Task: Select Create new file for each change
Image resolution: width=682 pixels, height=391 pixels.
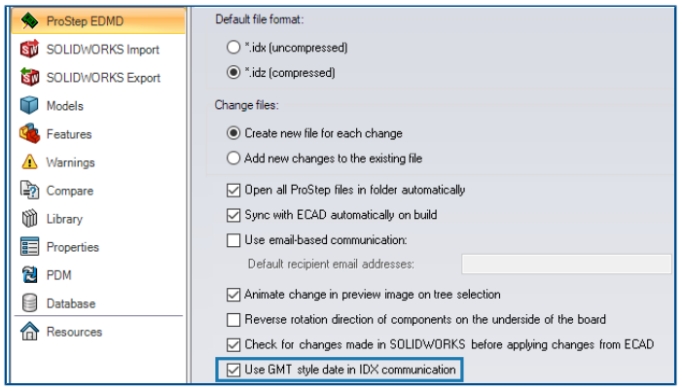Action: coord(234,133)
